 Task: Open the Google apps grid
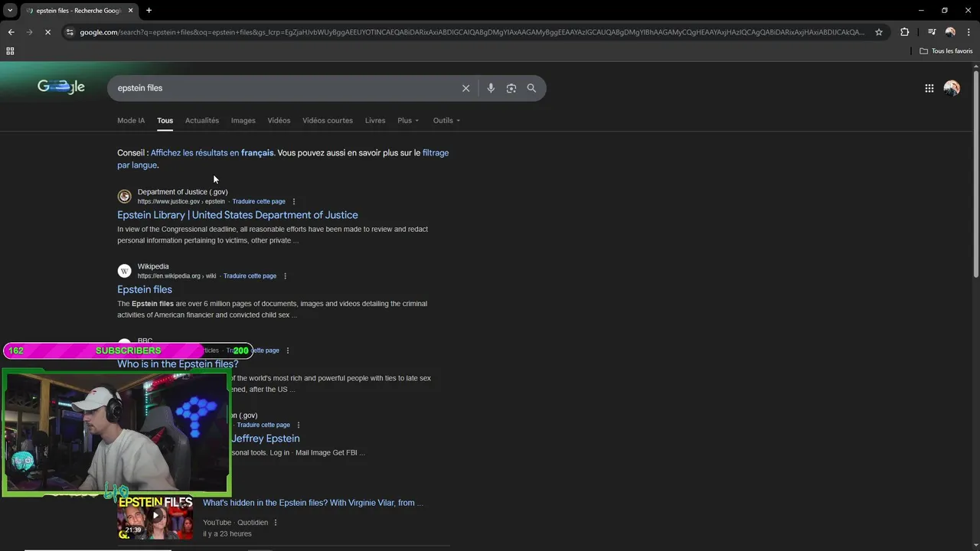929,88
